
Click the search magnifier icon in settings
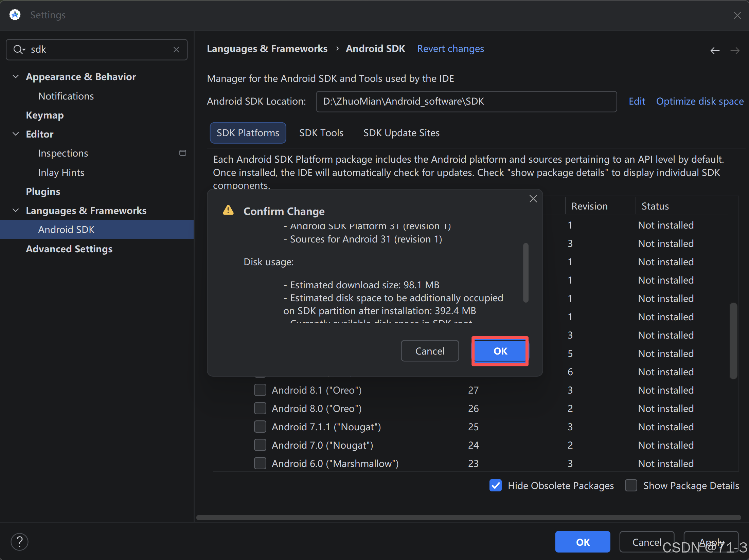pyautogui.click(x=18, y=50)
